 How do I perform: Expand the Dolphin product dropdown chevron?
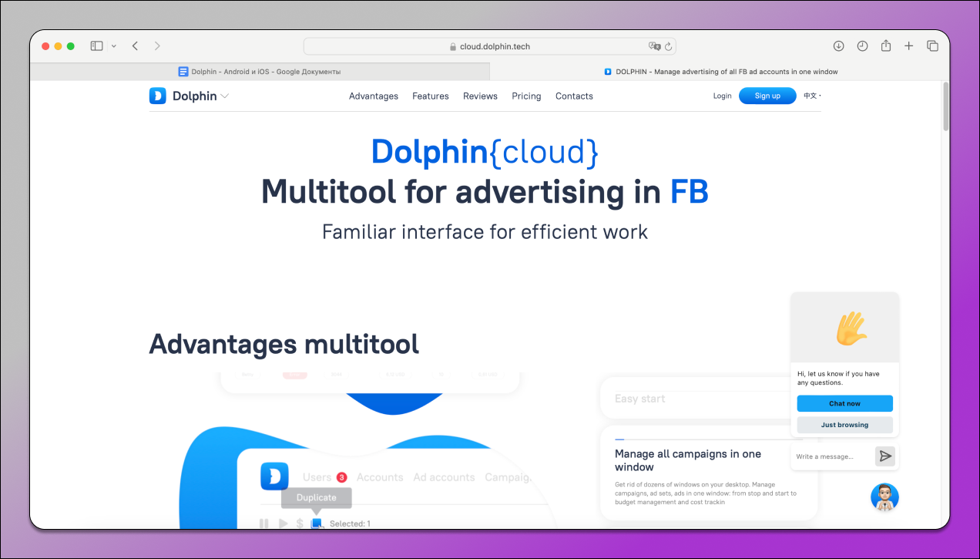224,96
